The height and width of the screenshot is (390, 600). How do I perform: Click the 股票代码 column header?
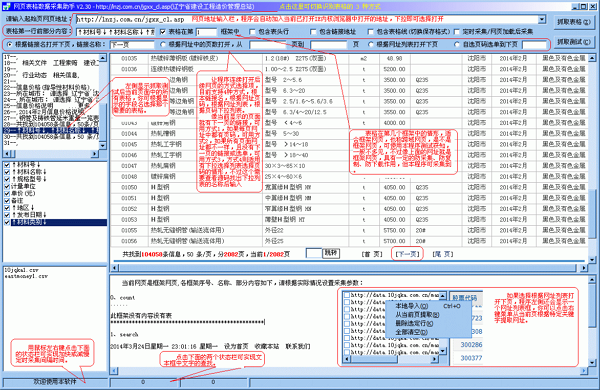tap(465, 297)
